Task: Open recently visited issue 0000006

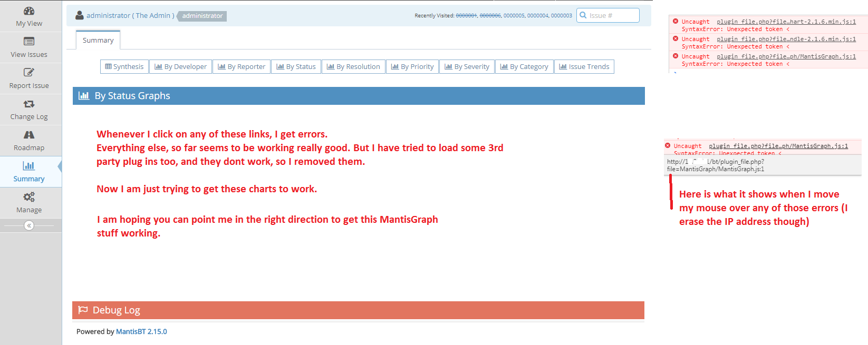Action: click(490, 16)
